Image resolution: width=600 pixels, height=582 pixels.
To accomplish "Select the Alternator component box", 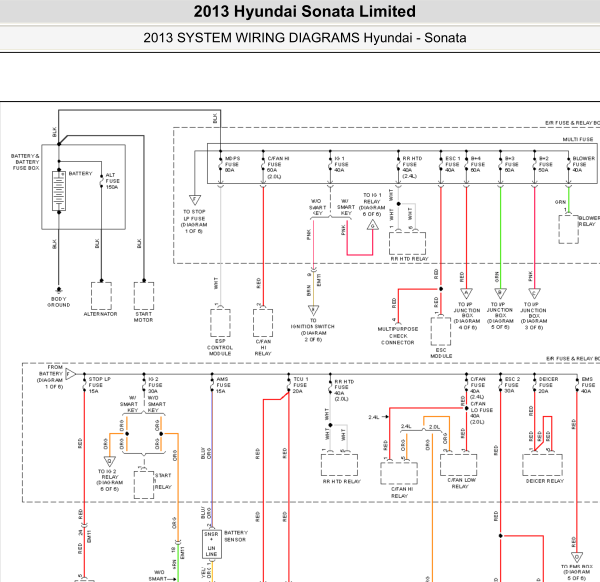I will [101, 296].
